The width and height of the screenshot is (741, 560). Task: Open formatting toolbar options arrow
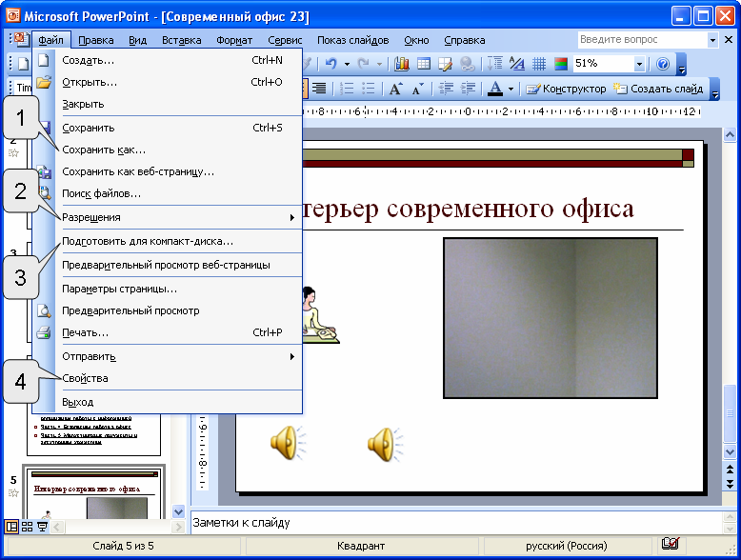coord(715,90)
